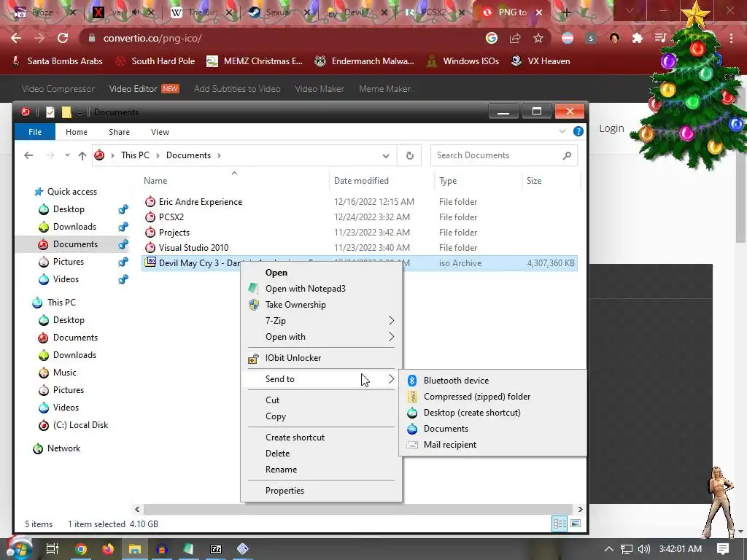Open Chrome media control icon

tap(660, 38)
